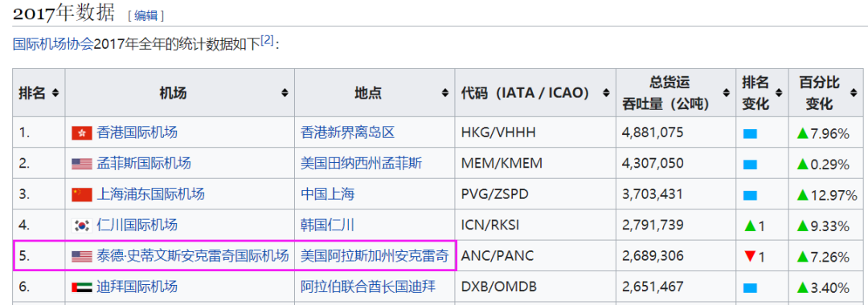Click the South Korea flag icon

pyautogui.click(x=82, y=226)
